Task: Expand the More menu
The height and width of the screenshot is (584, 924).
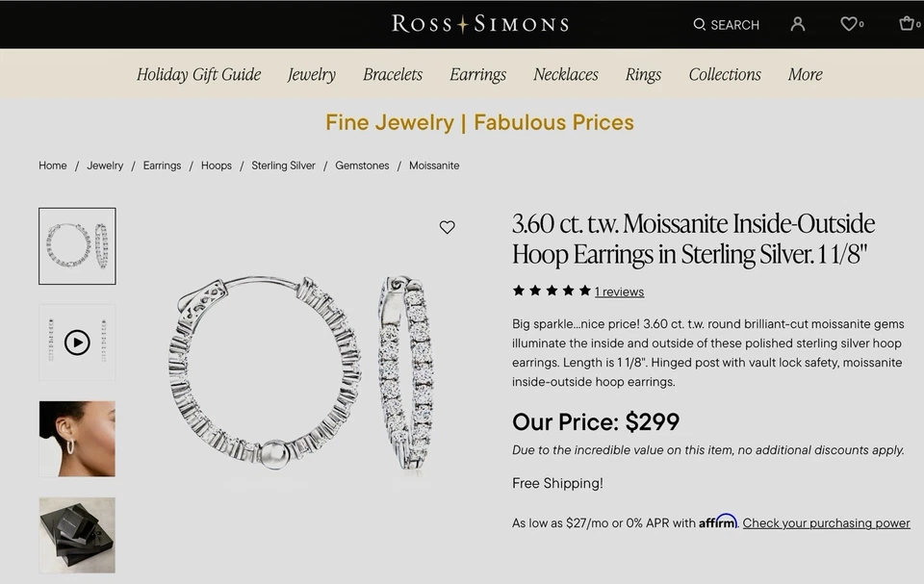Action: [x=805, y=74]
